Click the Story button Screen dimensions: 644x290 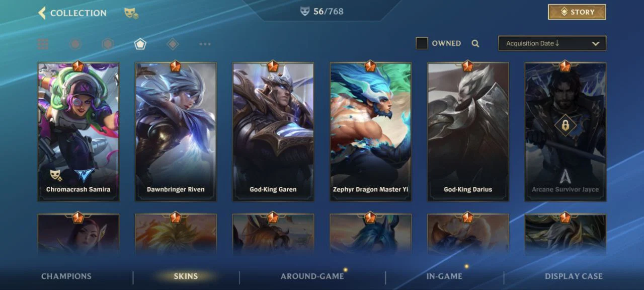(577, 12)
